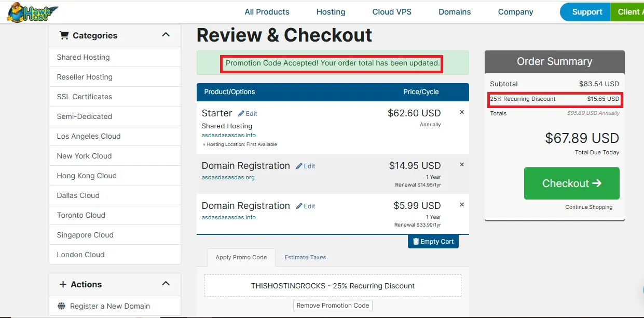Click the Empty Cart button
The height and width of the screenshot is (318, 644).
(x=433, y=241)
